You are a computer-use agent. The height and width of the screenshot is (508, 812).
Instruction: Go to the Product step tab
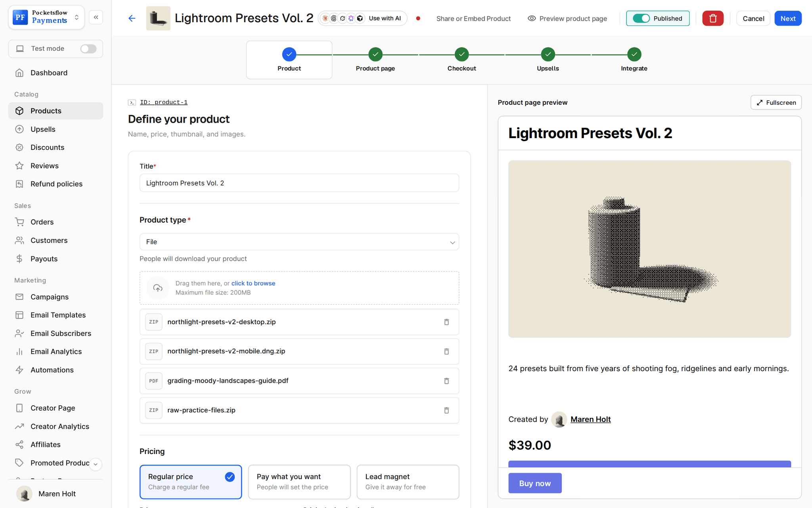[289, 60]
